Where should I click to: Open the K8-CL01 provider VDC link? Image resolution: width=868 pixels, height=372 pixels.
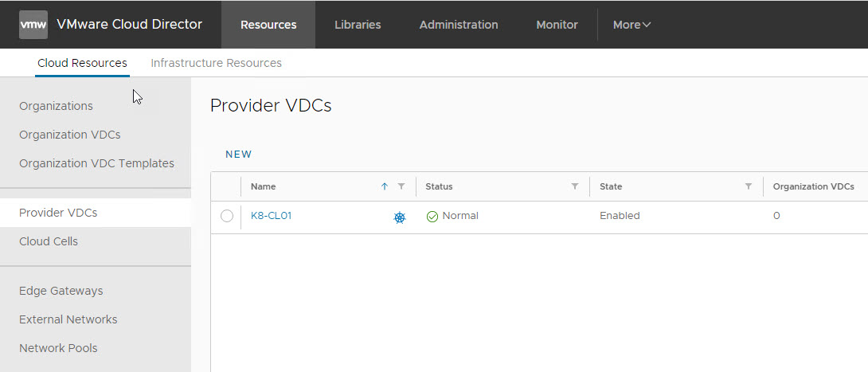(x=272, y=216)
